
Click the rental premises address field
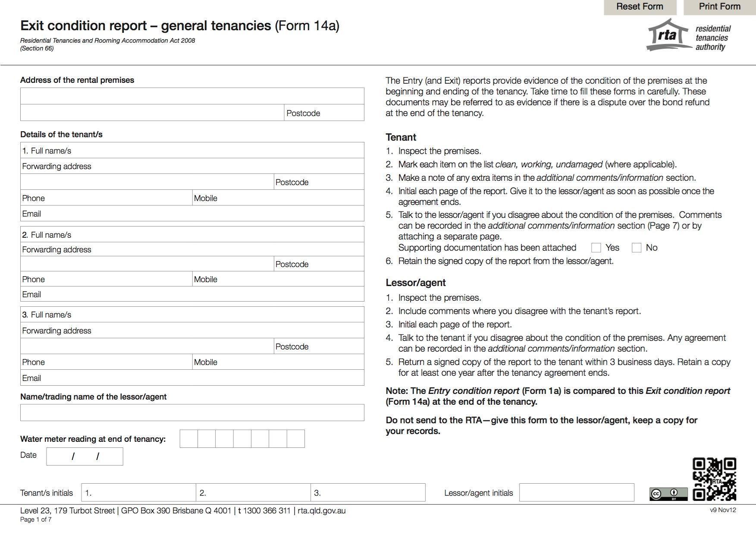coord(192,96)
